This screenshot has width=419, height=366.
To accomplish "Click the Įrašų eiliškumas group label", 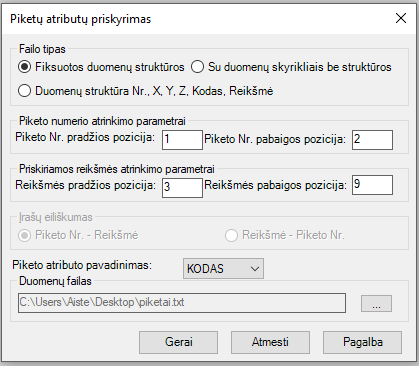I will click(56, 217).
